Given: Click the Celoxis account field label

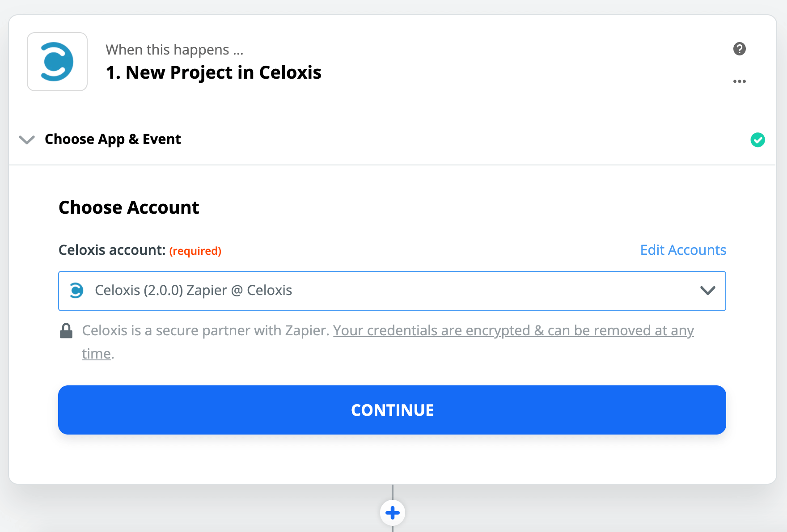Looking at the screenshot, I should (112, 250).
